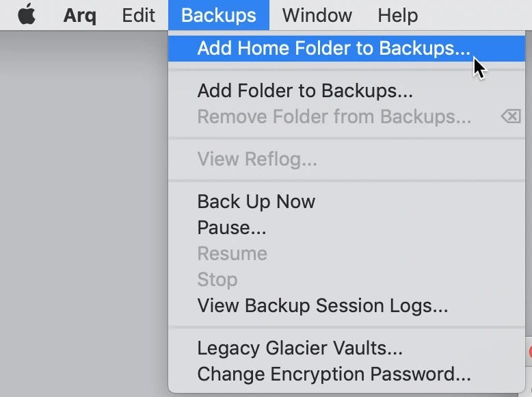Open the Apple menu
The width and height of the screenshot is (532, 397).
tap(27, 14)
